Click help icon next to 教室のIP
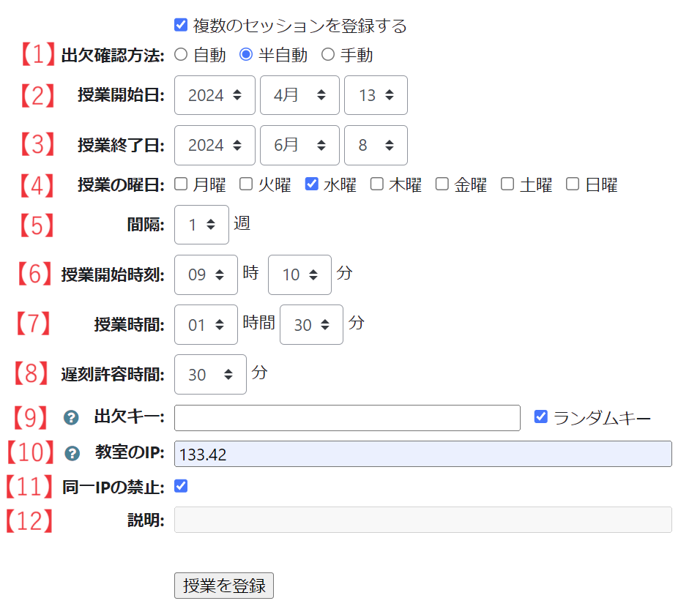 tap(72, 454)
